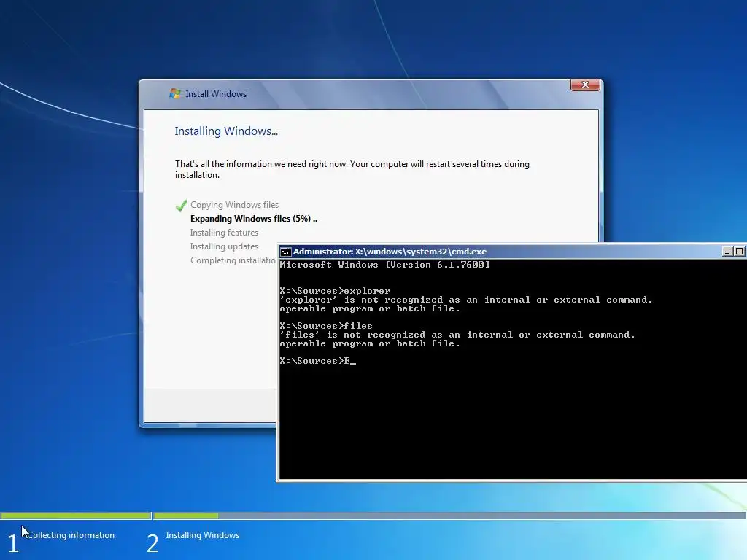Image resolution: width=747 pixels, height=560 pixels.
Task: Click the 'Copying Windows files' step text
Action: coord(234,205)
